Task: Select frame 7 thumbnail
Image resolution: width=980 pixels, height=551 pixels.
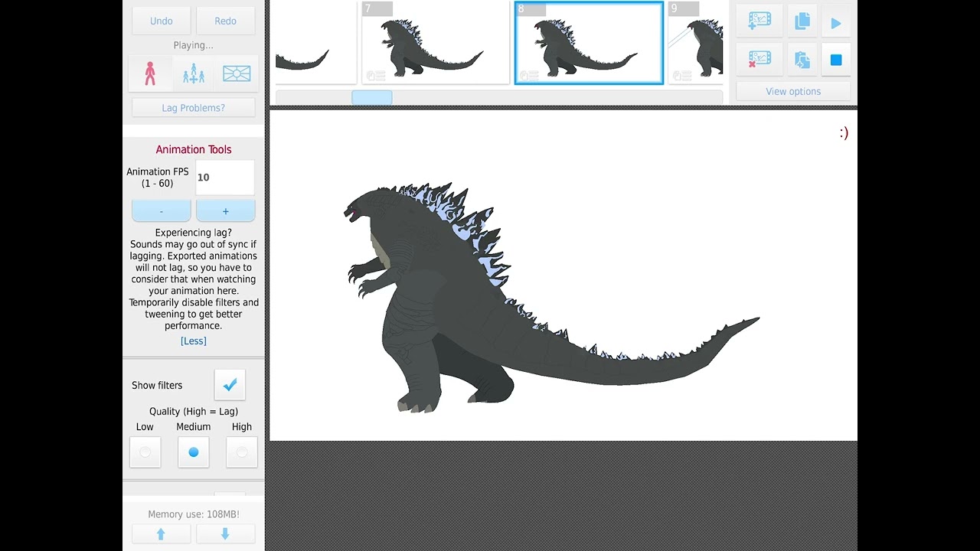Action: click(x=436, y=43)
